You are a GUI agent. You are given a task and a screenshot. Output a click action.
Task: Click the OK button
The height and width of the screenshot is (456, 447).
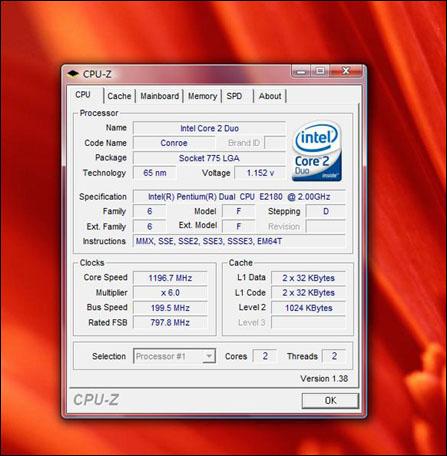[x=330, y=401]
